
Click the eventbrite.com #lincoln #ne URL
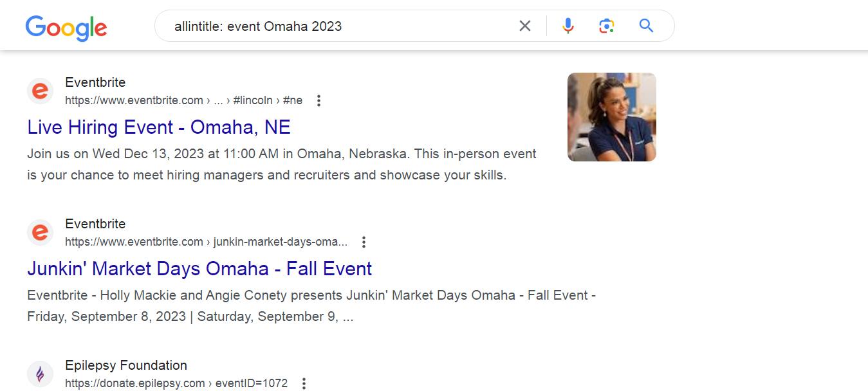pyautogui.click(x=183, y=100)
